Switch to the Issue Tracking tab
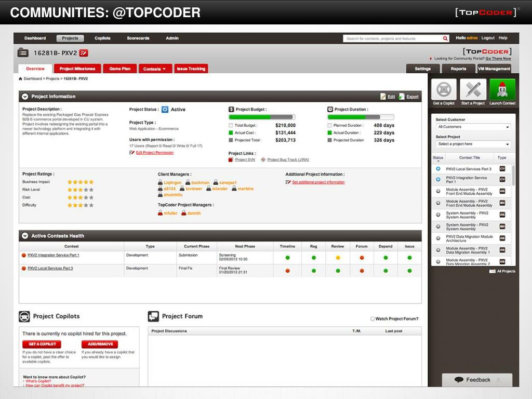Image resolution: width=532 pixels, height=399 pixels. coord(191,69)
